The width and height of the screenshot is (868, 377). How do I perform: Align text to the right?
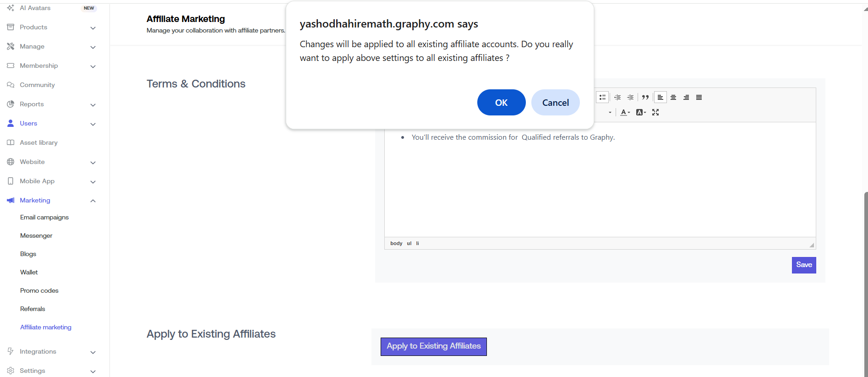686,98
